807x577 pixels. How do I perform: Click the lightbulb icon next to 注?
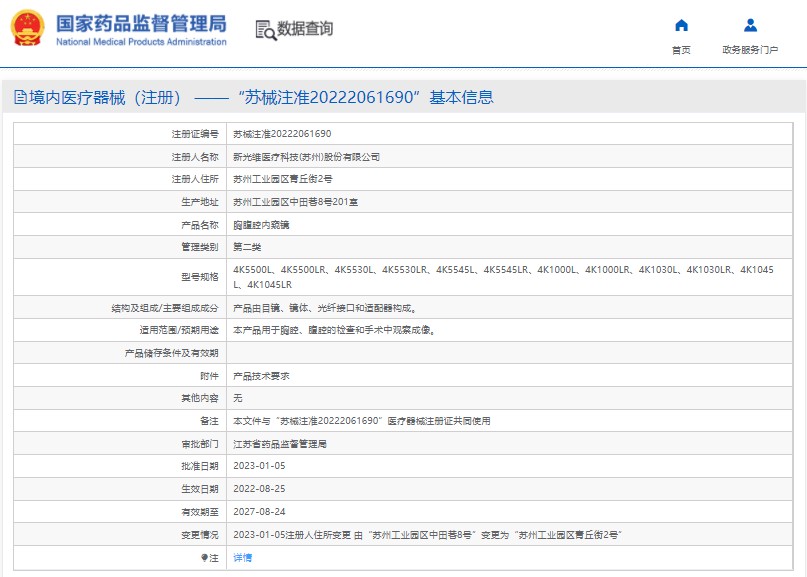pos(206,557)
